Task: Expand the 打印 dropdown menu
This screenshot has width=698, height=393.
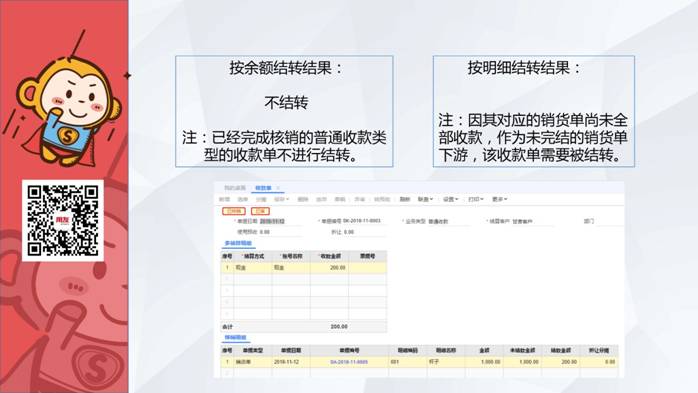Action: click(x=475, y=199)
